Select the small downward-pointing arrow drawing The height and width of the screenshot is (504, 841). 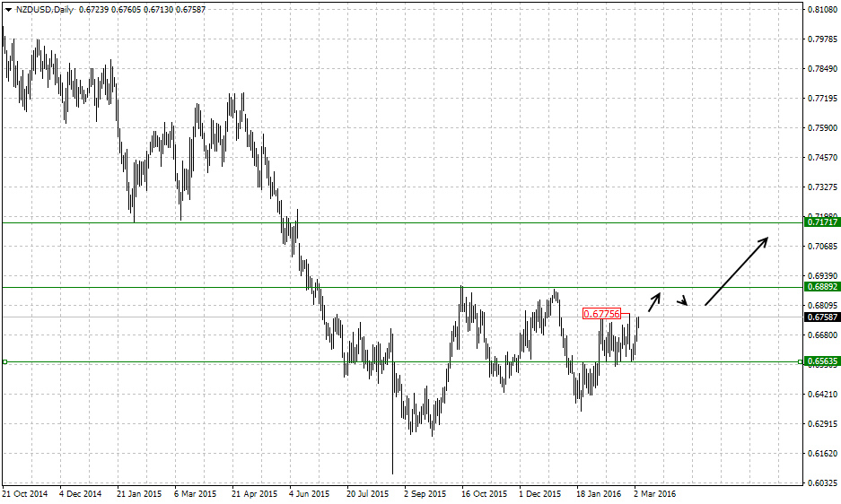tap(684, 301)
